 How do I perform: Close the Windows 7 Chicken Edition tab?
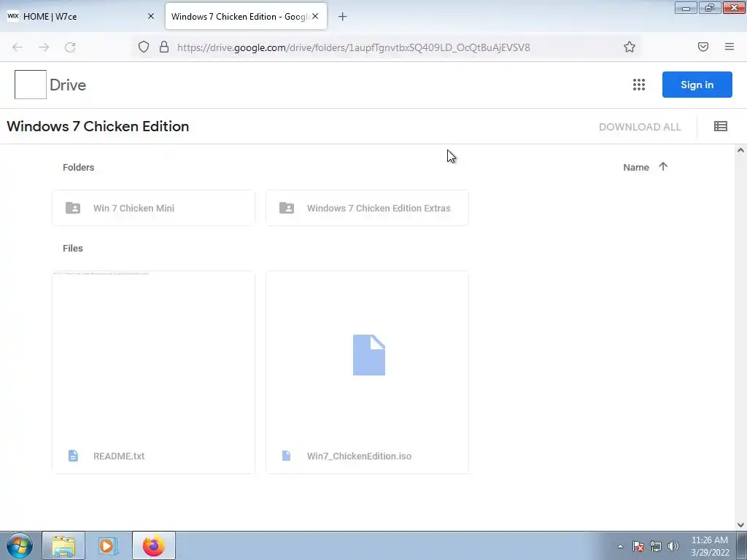315,16
